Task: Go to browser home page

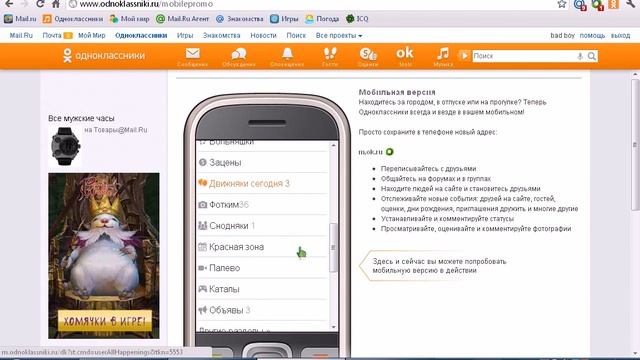Action: pos(56,4)
